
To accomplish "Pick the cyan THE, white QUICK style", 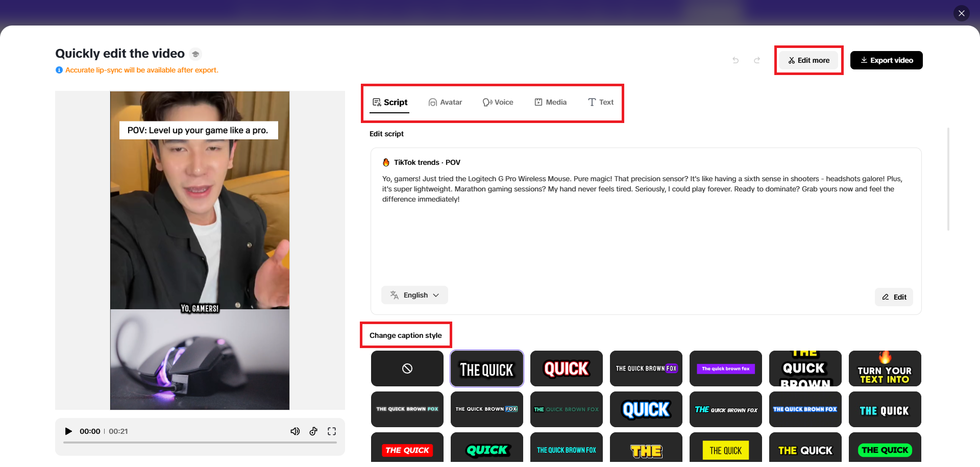I will pos(885,409).
